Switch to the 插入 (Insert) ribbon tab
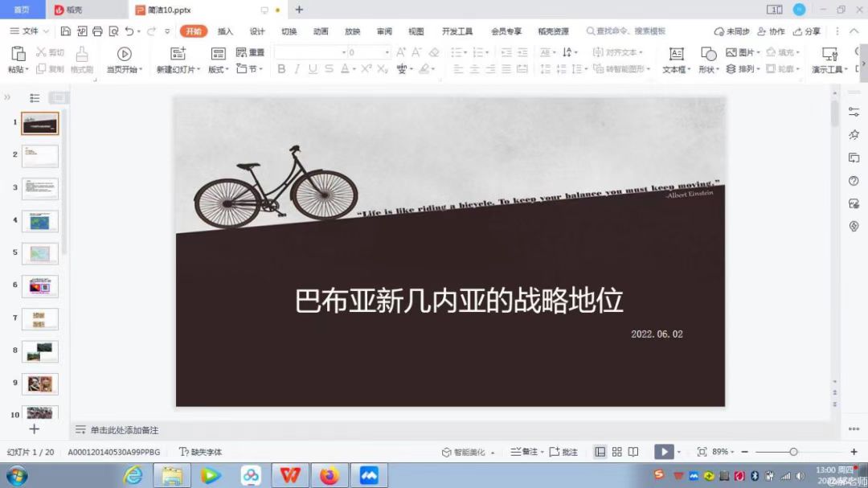The height and width of the screenshot is (488, 868). click(x=223, y=31)
